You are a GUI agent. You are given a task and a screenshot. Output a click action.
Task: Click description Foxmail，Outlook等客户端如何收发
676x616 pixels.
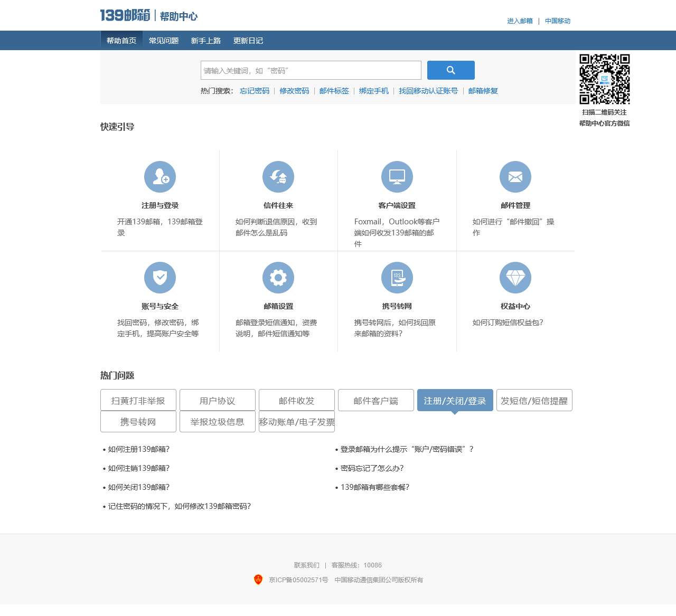(397, 233)
